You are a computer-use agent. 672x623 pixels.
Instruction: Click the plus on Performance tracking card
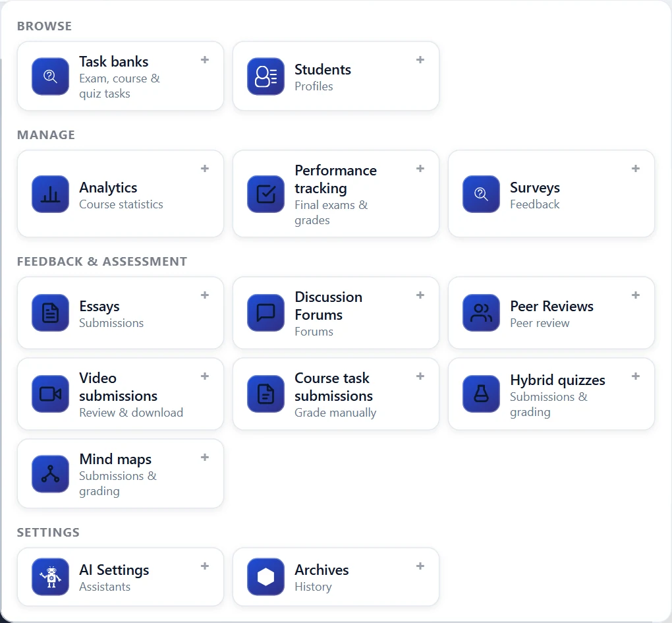(x=420, y=169)
